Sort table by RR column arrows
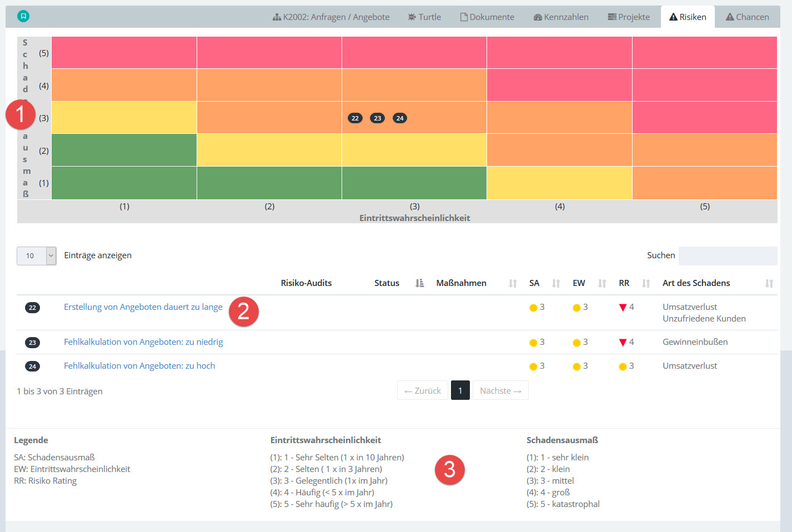Viewport: 792px width, 532px height. pos(646,283)
